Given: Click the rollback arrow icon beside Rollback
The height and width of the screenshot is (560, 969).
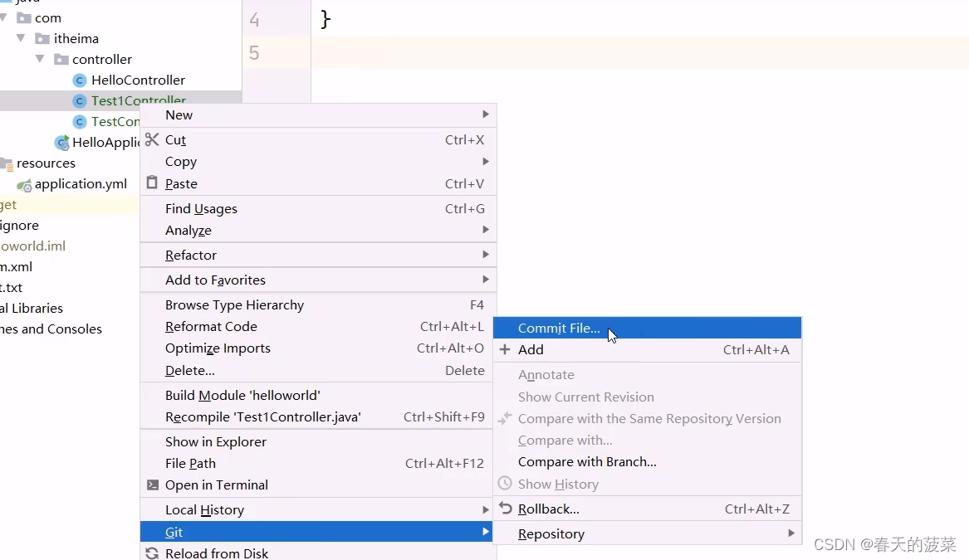Looking at the screenshot, I should click(x=506, y=509).
